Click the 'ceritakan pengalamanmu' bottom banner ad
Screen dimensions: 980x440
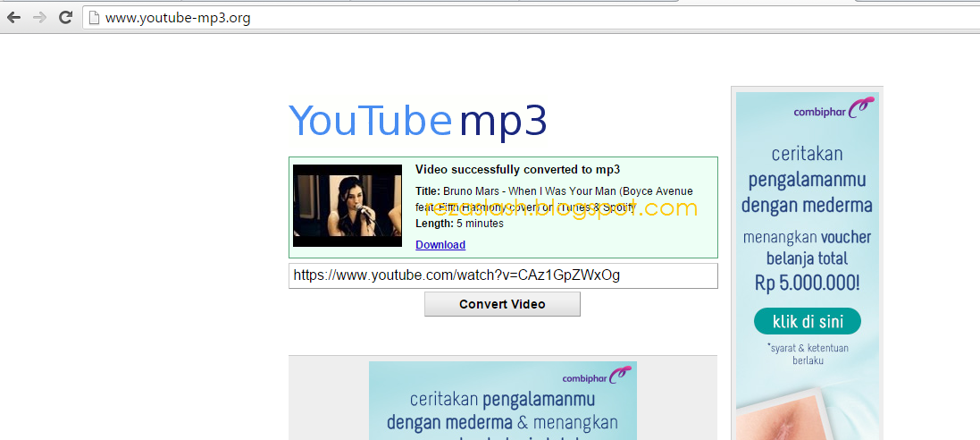pyautogui.click(x=502, y=401)
